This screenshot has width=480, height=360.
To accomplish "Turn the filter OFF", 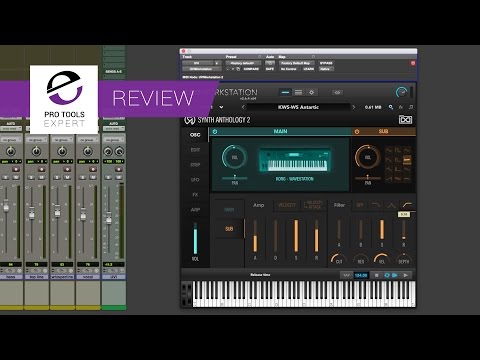I will (360, 205).
